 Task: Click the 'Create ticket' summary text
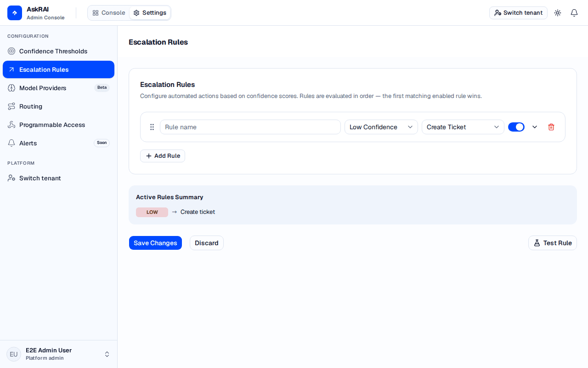(x=198, y=212)
